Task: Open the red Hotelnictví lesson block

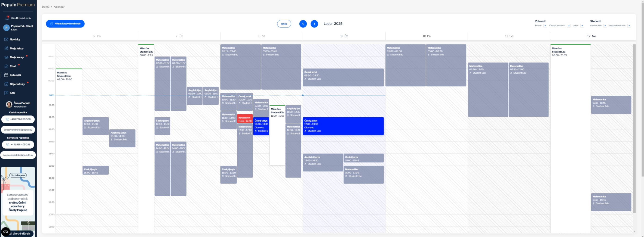Action: 245,119
